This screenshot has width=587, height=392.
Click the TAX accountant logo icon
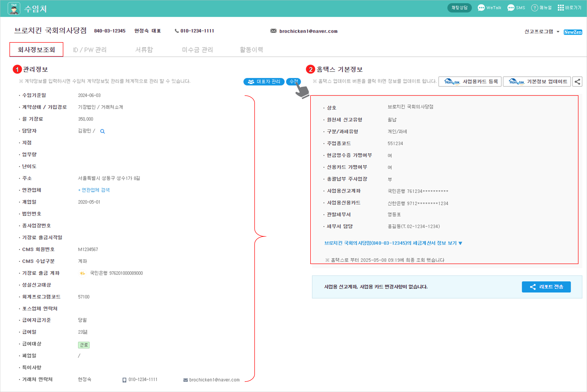pos(14,9)
